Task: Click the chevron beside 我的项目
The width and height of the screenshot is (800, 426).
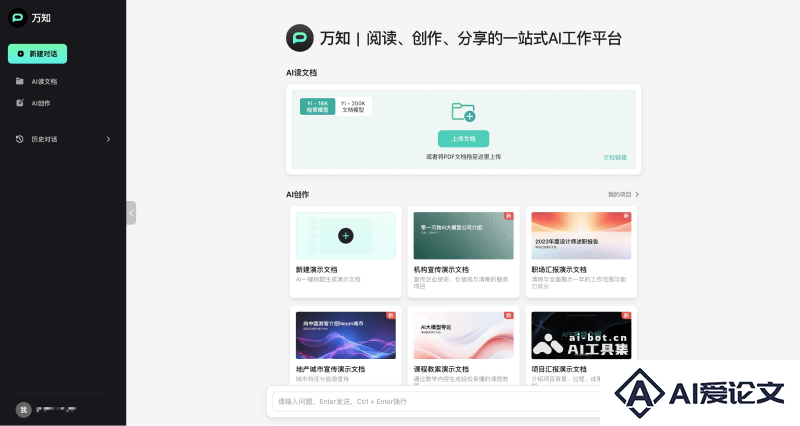Action: pyautogui.click(x=637, y=194)
